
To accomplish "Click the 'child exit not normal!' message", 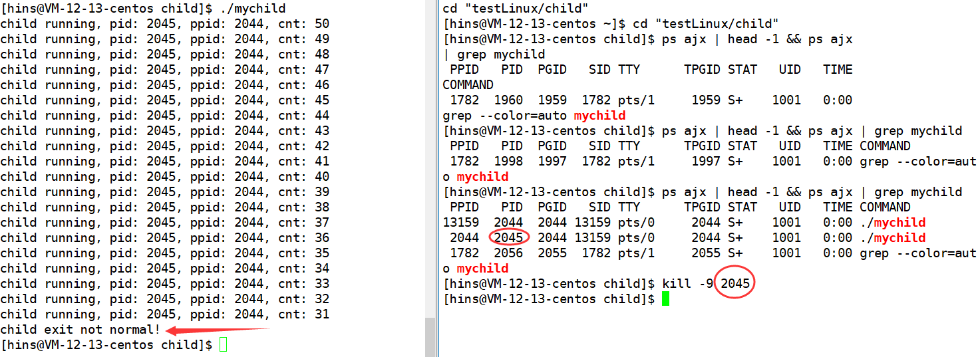I will click(x=81, y=330).
